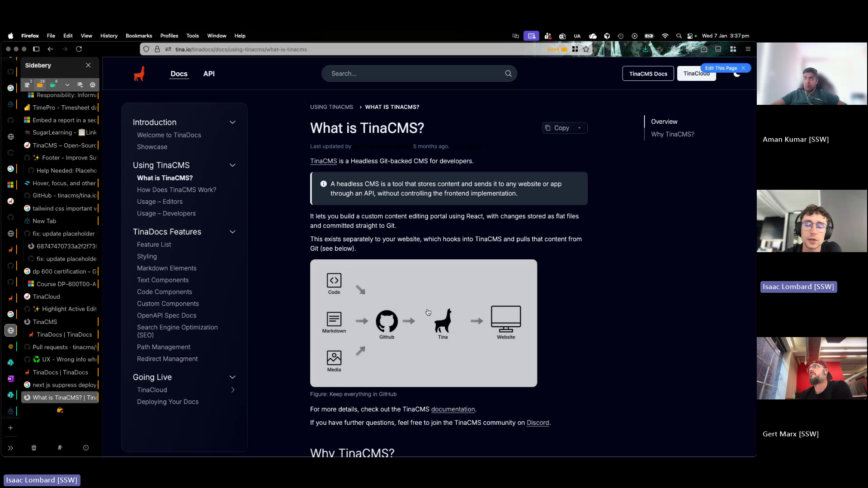
Task: Switch to the API tab
Action: coord(208,74)
